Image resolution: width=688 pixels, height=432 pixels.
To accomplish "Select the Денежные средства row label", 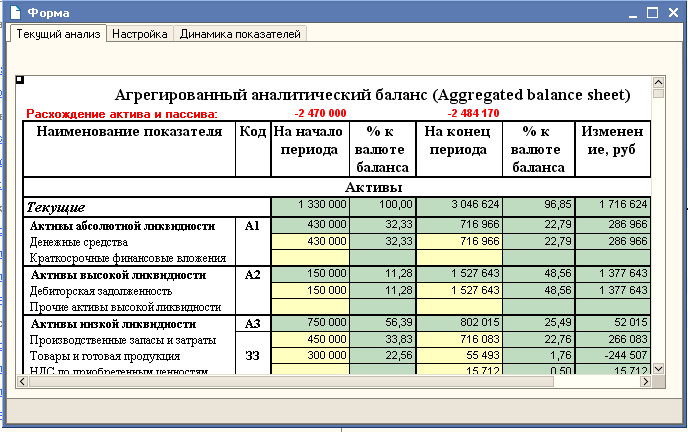I will click(79, 243).
